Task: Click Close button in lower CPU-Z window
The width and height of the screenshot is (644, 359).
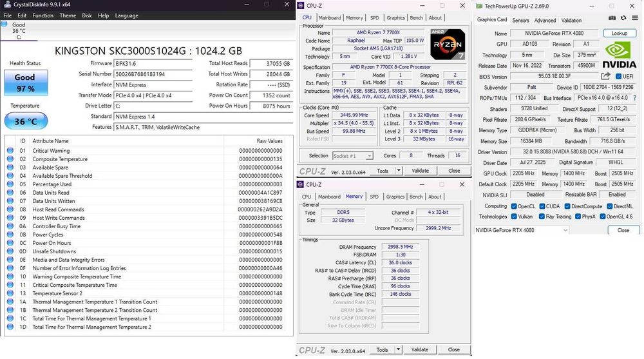Action: pos(454,349)
